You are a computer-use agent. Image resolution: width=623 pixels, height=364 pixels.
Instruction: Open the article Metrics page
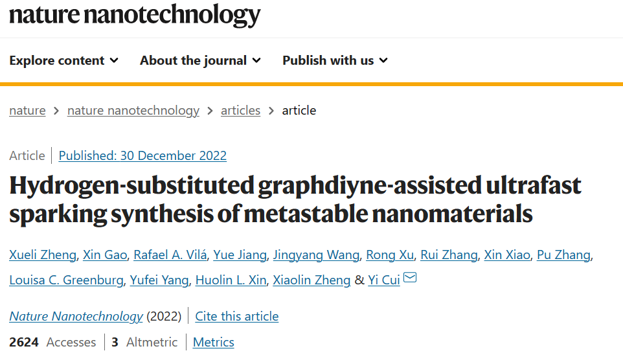(x=214, y=343)
